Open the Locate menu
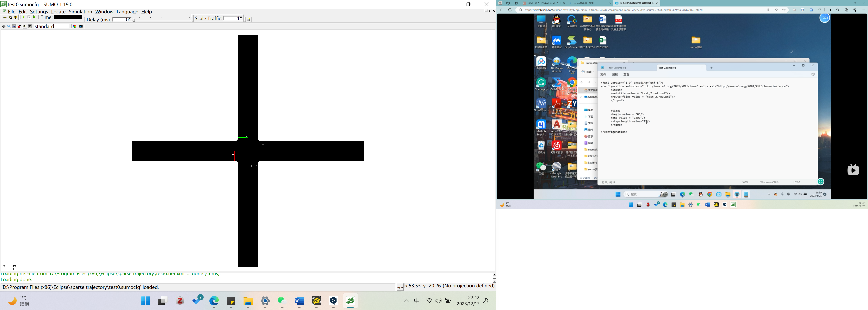868x310 pixels. pyautogui.click(x=58, y=11)
